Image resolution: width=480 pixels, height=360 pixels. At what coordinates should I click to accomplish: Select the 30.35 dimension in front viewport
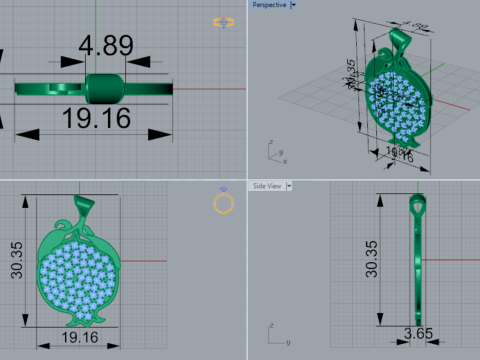point(17,260)
